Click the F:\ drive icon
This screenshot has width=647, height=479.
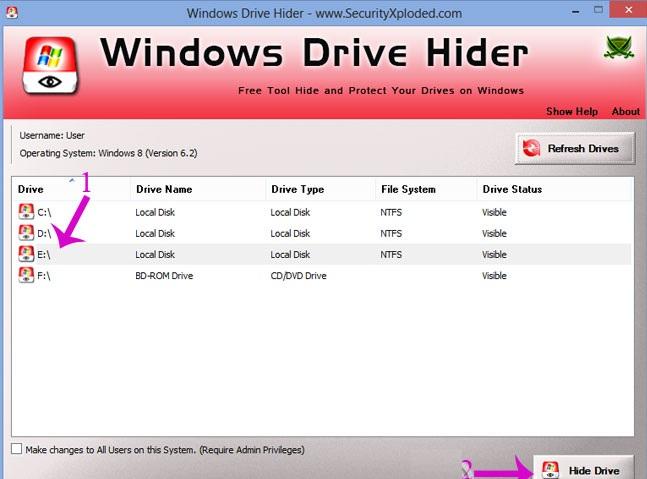[x=26, y=275]
